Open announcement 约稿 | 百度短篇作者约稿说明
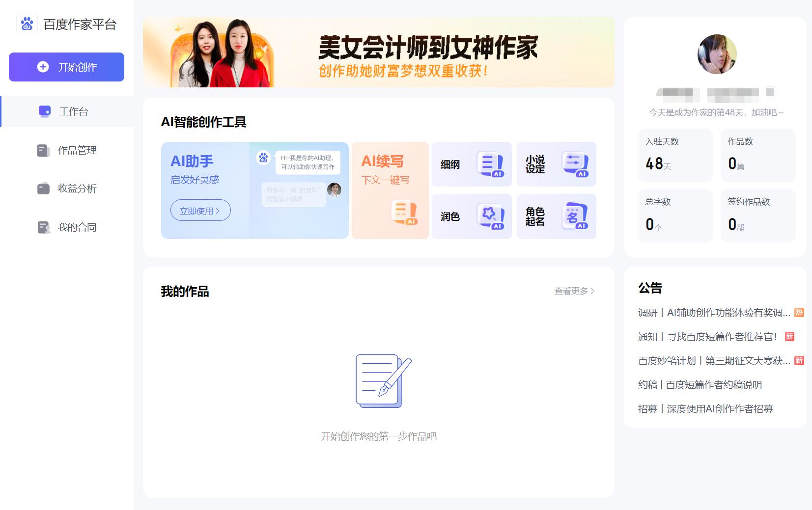 [x=700, y=385]
